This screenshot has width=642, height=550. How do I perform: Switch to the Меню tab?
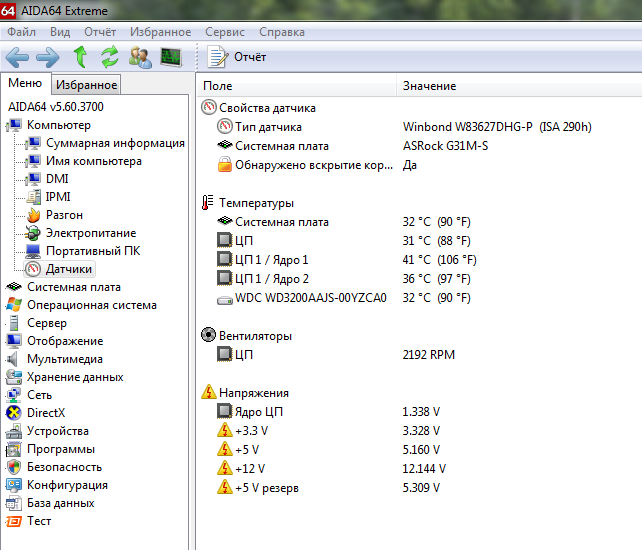click(x=25, y=83)
